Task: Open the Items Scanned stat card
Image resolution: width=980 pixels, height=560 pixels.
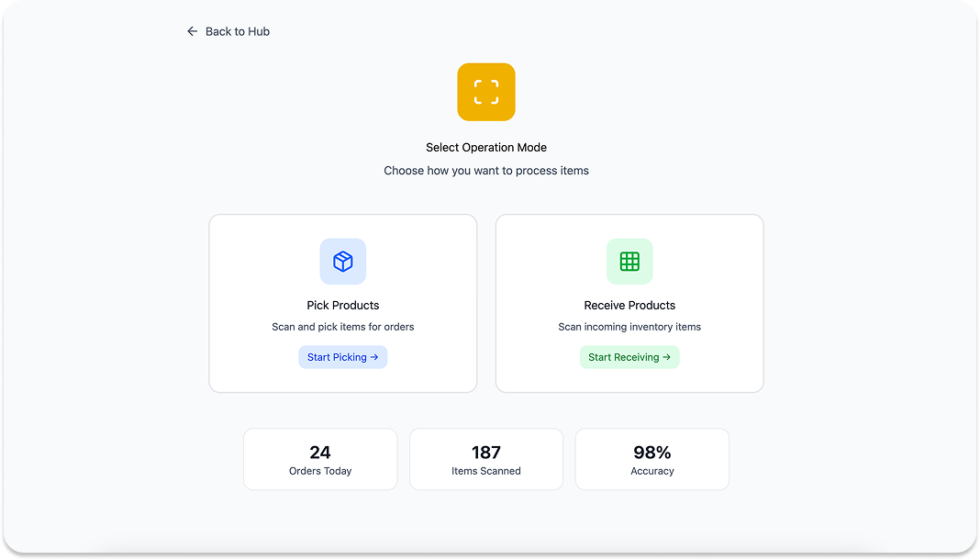Action: point(486,459)
